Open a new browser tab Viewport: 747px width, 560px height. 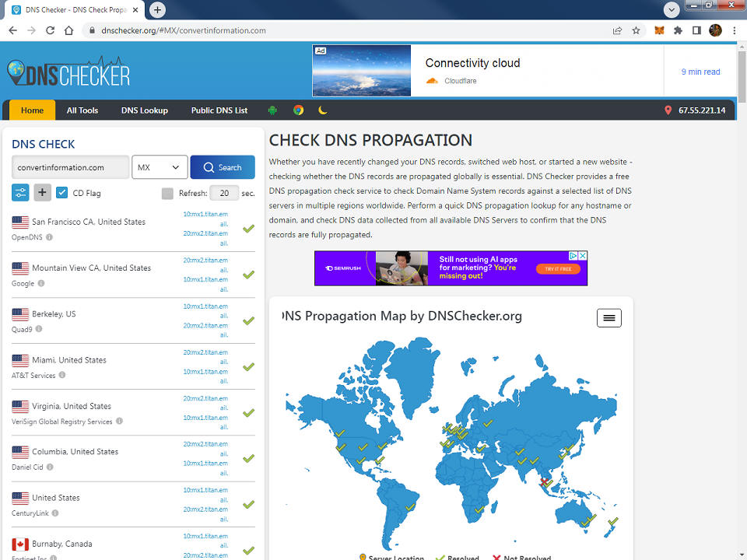click(157, 9)
